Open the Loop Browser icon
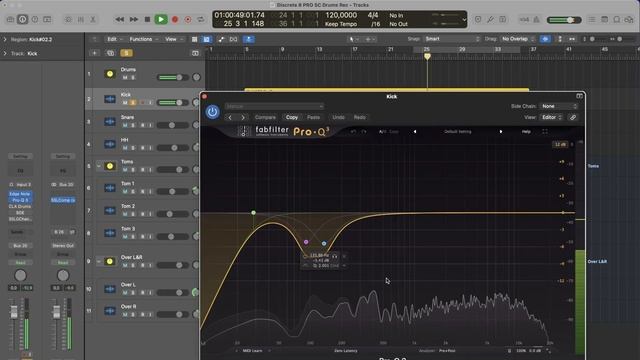 (x=617, y=19)
